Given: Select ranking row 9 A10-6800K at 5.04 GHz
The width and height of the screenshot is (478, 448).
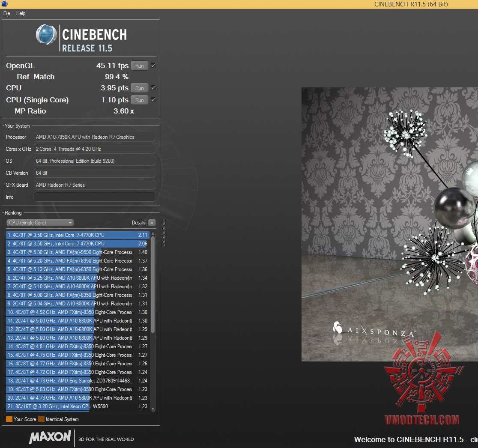Looking at the screenshot, I should (78, 304).
